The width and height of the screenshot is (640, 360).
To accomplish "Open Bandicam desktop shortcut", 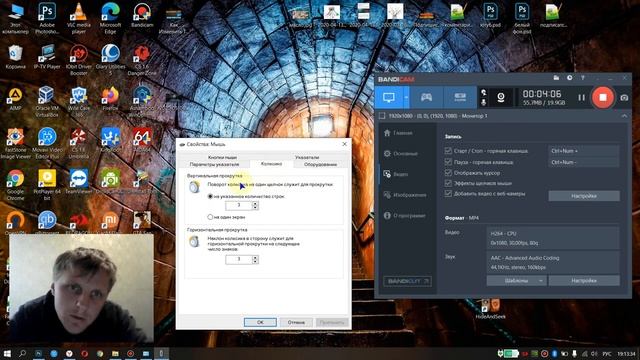I will [x=142, y=16].
